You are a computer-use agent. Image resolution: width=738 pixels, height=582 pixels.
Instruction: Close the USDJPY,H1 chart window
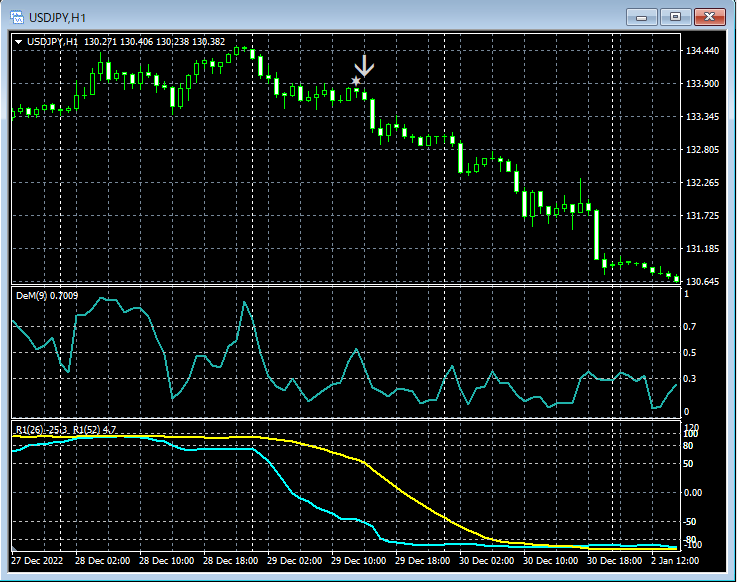pyautogui.click(x=711, y=16)
